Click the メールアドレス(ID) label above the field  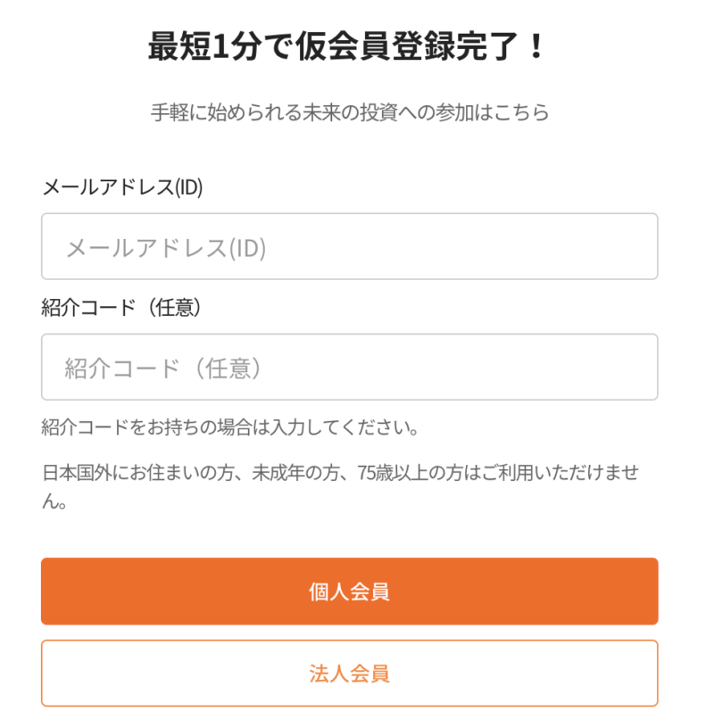122,187
